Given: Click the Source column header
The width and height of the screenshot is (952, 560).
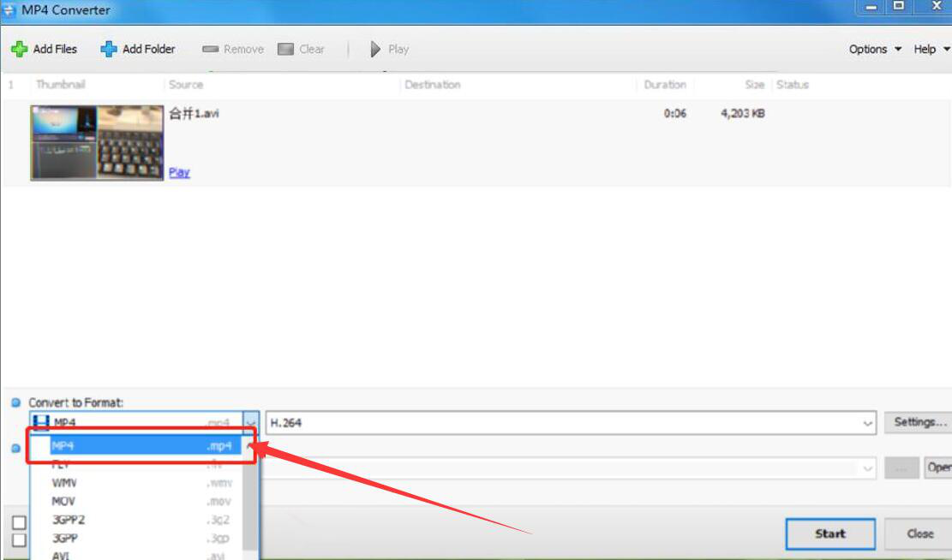Looking at the screenshot, I should click(x=186, y=84).
